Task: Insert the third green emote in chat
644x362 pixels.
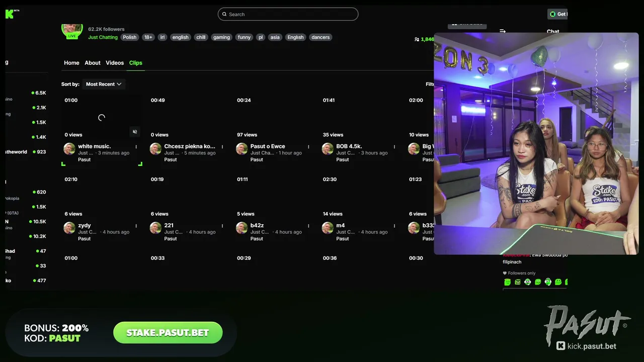Action: click(527, 282)
